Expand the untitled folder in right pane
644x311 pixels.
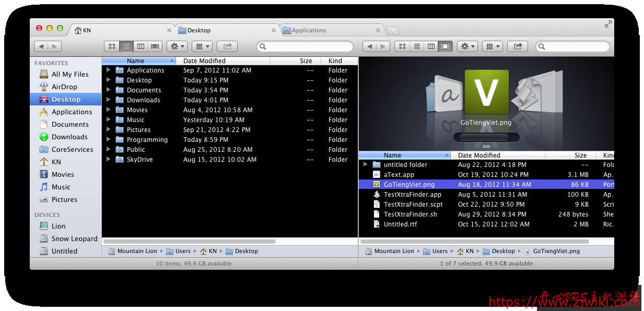(365, 164)
